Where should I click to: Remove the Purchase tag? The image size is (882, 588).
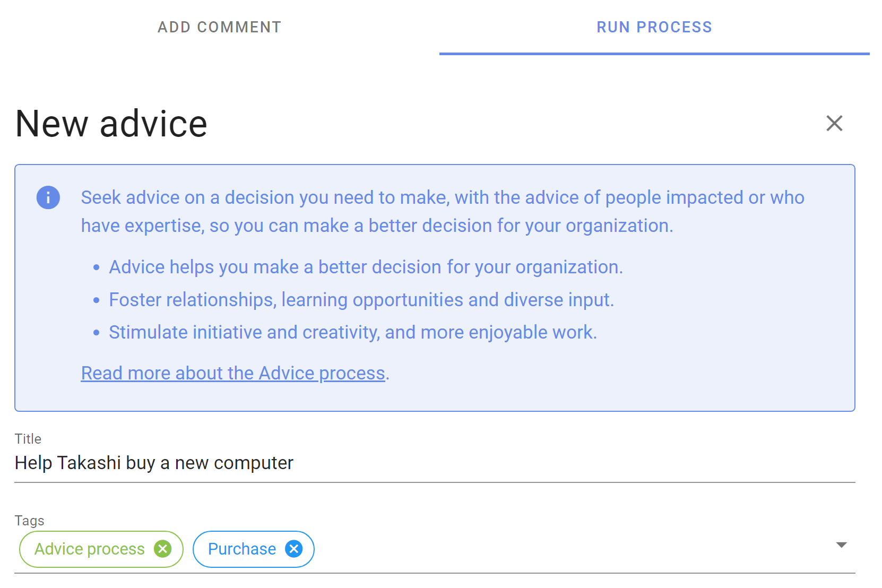click(293, 549)
